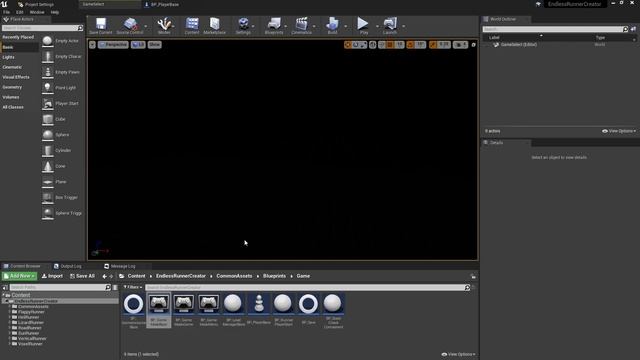Toggle scale snapping in the viewport toolbar
640x360 pixels.
433,44
